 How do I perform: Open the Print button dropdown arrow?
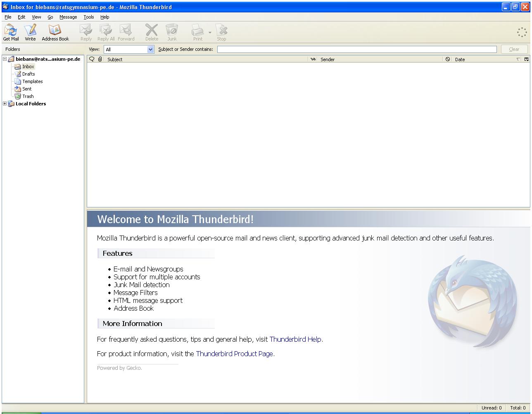pyautogui.click(x=210, y=33)
